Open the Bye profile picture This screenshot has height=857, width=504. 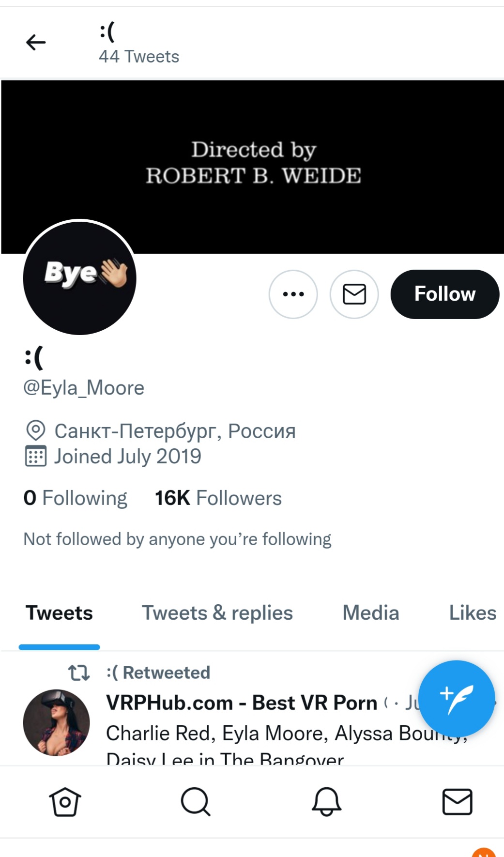point(80,277)
